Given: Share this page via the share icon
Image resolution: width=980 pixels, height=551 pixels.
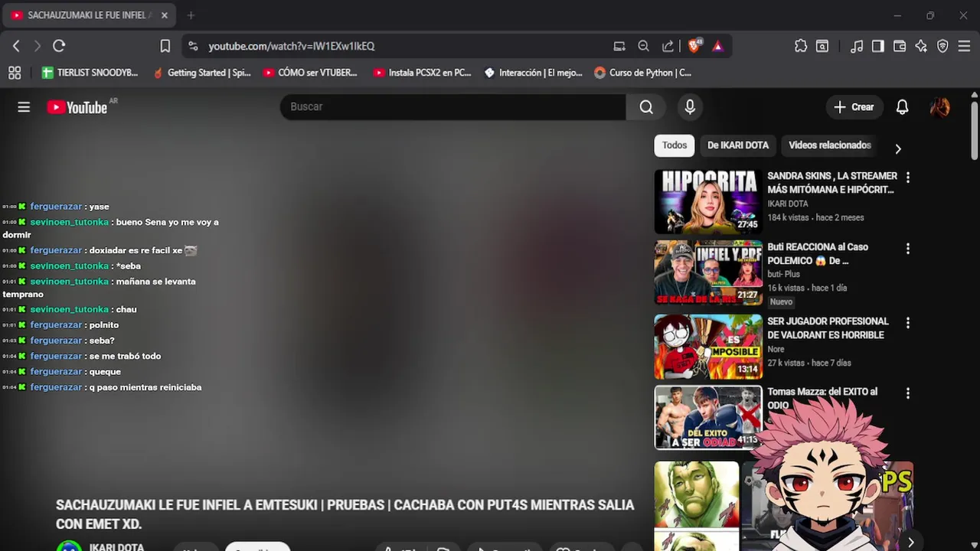Looking at the screenshot, I should 668,46.
